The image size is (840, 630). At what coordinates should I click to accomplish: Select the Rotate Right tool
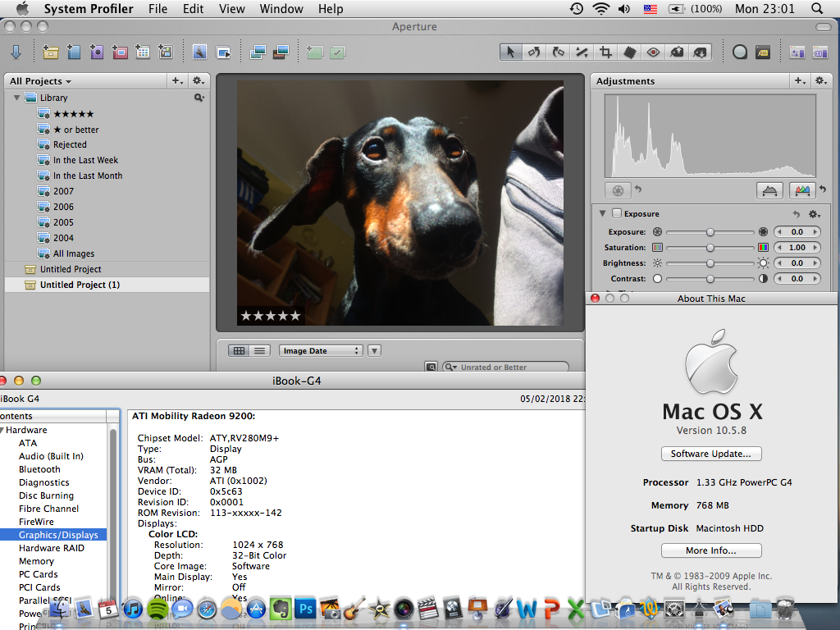click(x=558, y=52)
